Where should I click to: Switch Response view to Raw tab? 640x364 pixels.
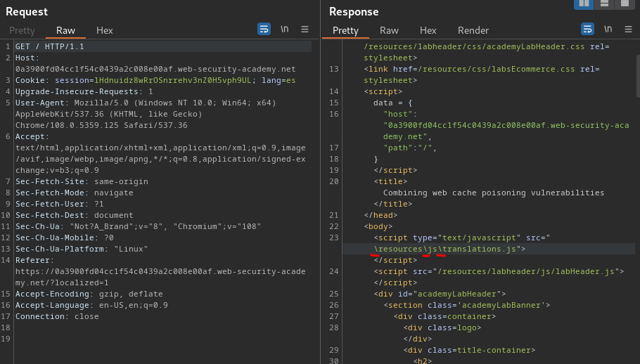[x=389, y=31]
